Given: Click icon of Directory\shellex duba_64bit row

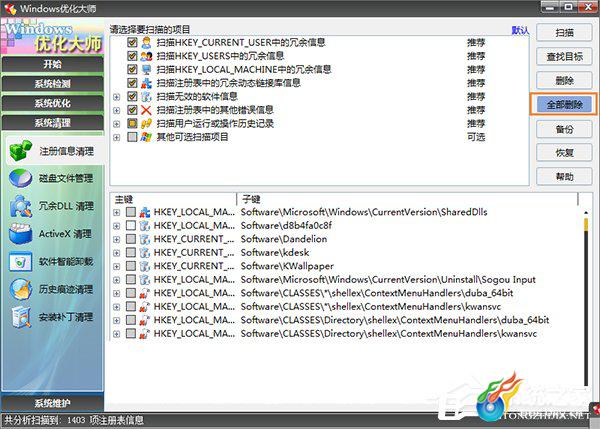Looking at the screenshot, I should click(x=144, y=320).
